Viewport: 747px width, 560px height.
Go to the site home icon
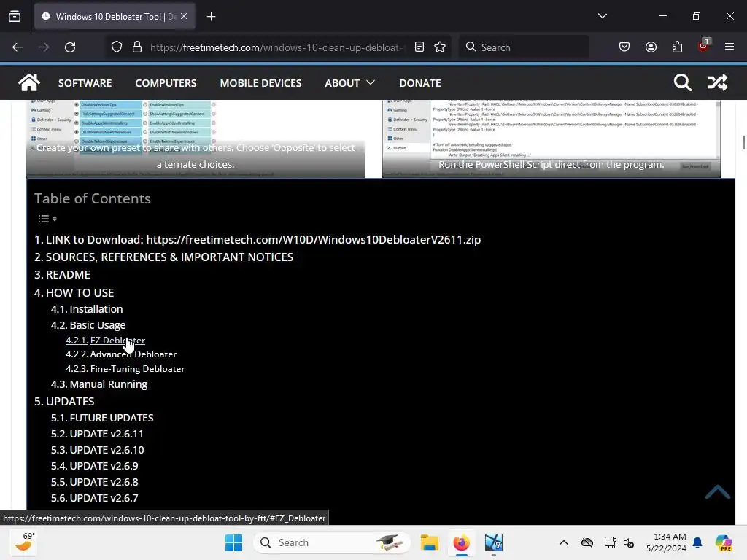point(29,82)
